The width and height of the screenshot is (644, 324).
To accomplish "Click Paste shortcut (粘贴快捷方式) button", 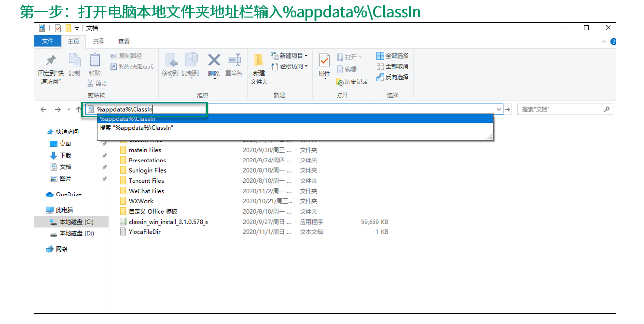I will pos(132,66).
